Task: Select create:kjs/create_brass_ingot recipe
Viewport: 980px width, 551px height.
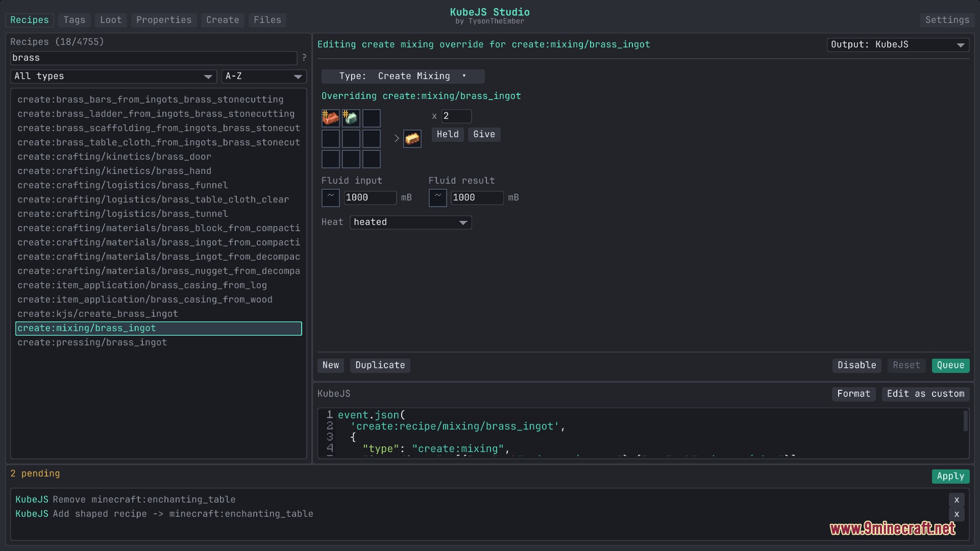Action: pos(159,314)
